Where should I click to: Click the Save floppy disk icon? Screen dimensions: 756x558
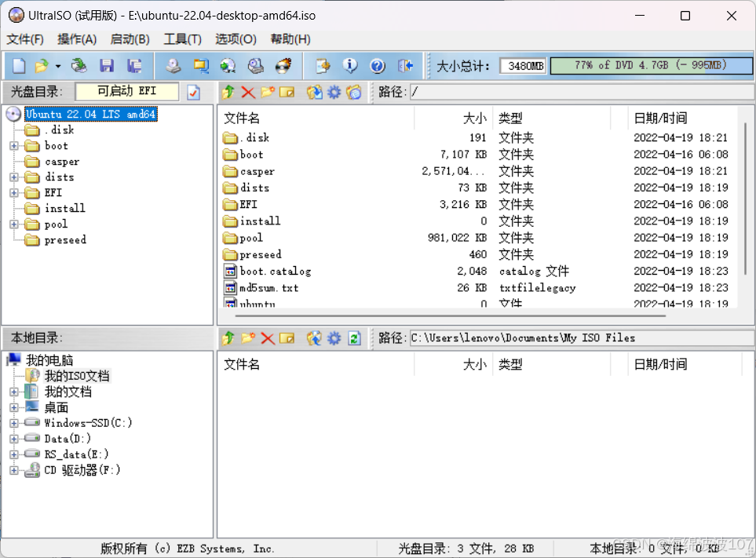[x=106, y=66]
